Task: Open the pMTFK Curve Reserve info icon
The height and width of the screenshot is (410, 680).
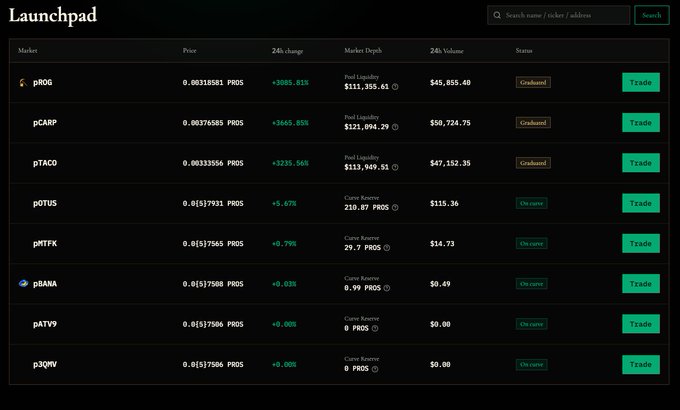Action: coord(387,248)
